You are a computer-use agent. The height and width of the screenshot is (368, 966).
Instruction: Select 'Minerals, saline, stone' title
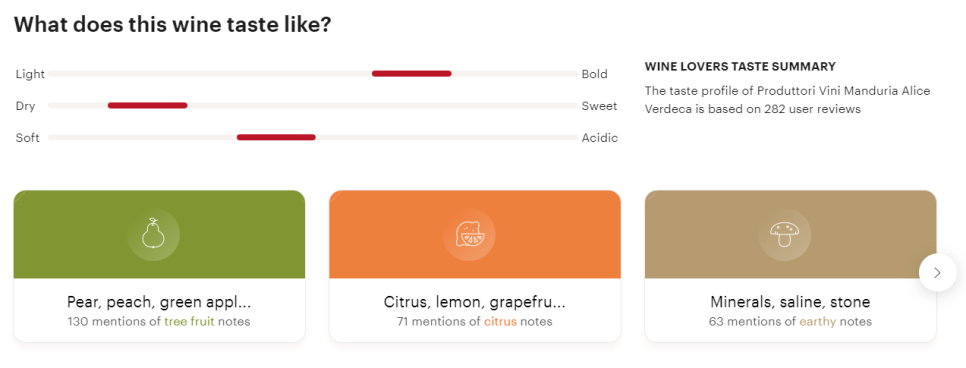(790, 302)
